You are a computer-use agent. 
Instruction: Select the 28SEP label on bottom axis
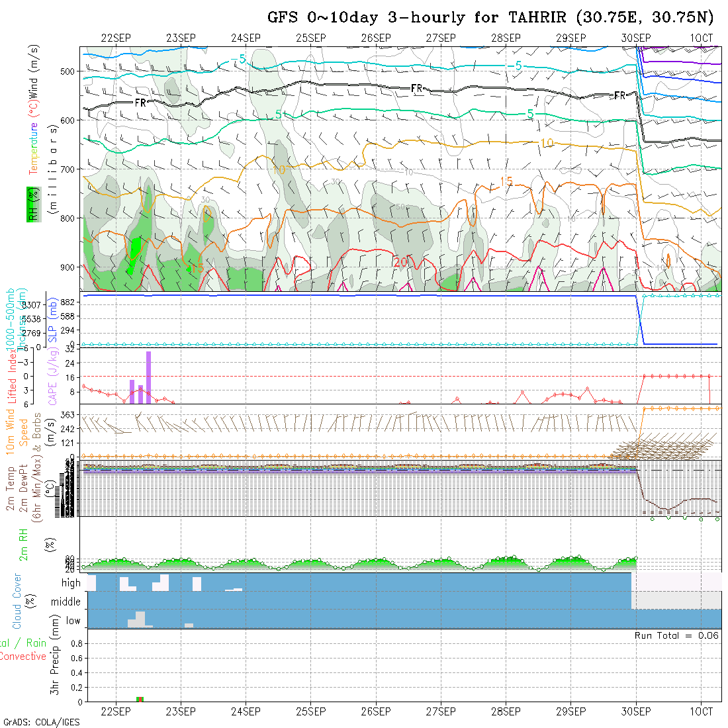(x=506, y=711)
